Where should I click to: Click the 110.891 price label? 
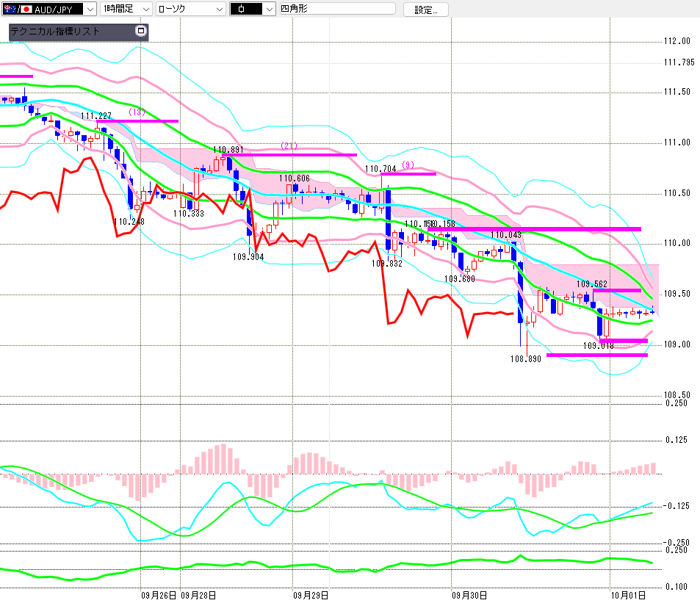[x=228, y=150]
